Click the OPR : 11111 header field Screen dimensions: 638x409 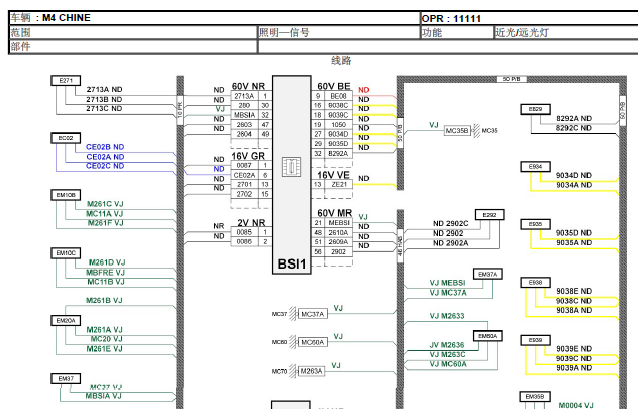451,19
